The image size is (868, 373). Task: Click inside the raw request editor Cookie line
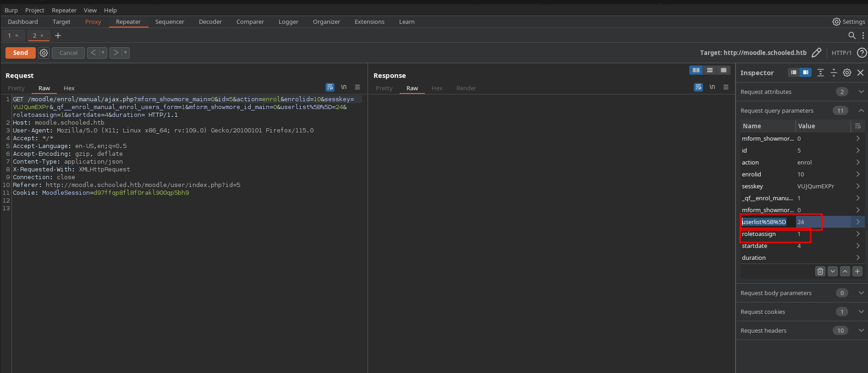(101, 192)
